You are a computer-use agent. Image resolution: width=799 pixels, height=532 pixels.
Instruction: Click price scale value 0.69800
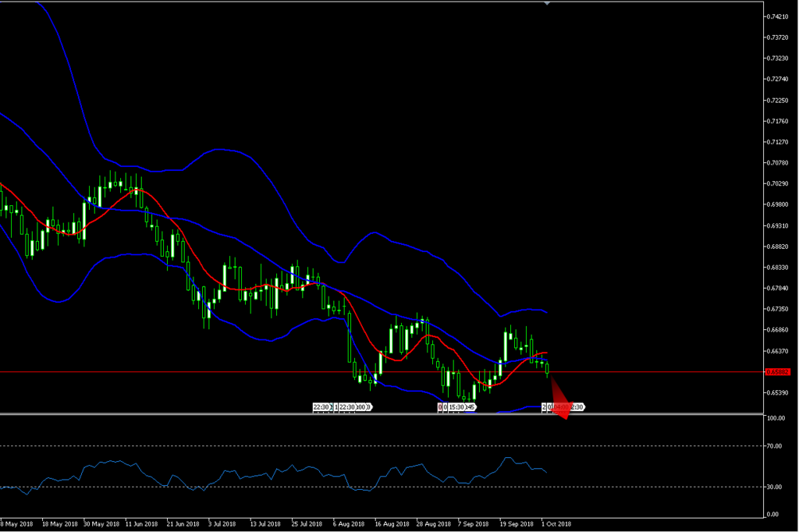pos(778,205)
